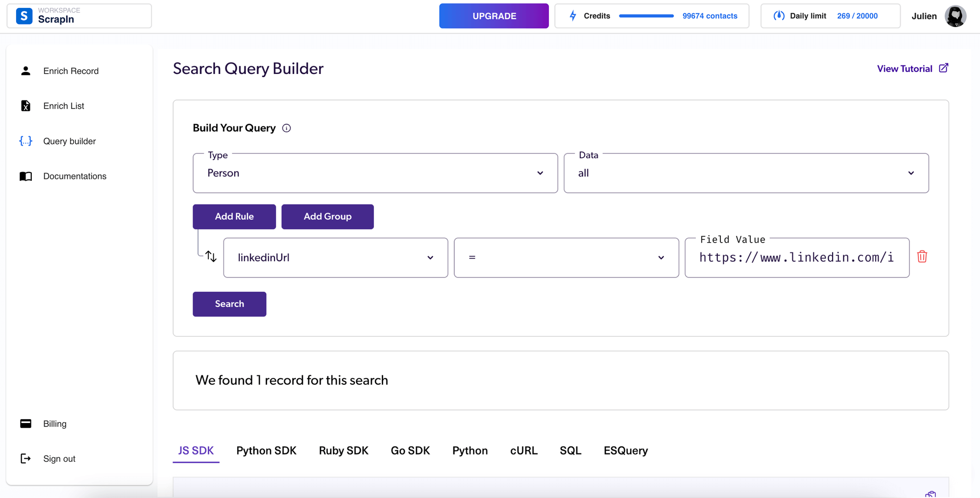980x498 pixels.
Task: Click the Query builder braces icon
Action: click(x=25, y=141)
